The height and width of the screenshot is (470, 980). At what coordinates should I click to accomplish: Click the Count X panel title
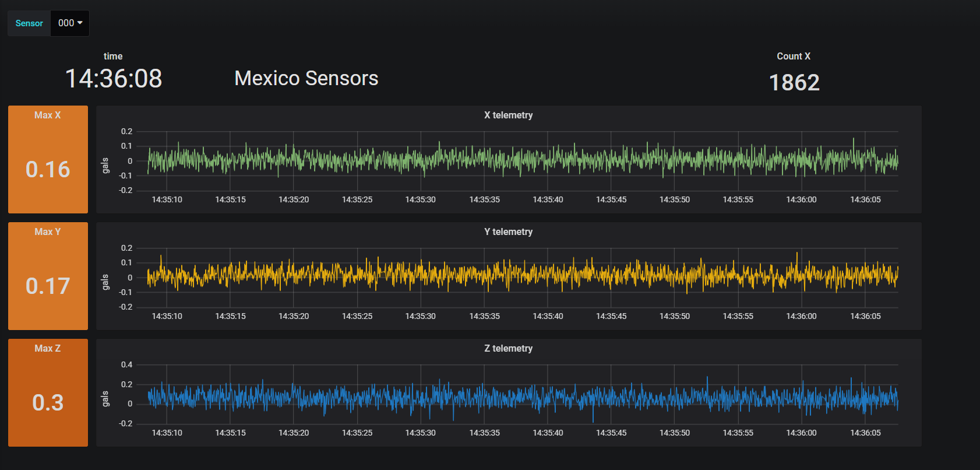(794, 56)
